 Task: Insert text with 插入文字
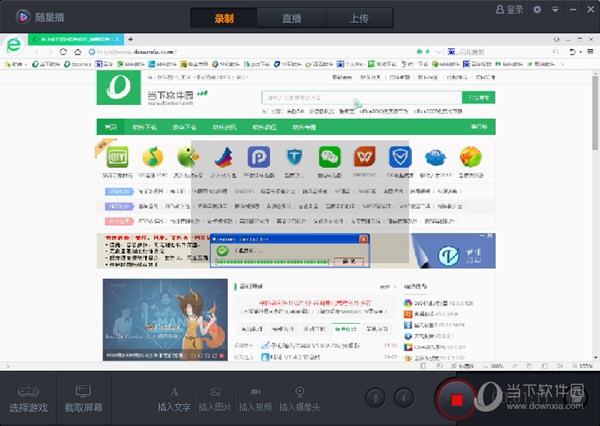click(174, 399)
